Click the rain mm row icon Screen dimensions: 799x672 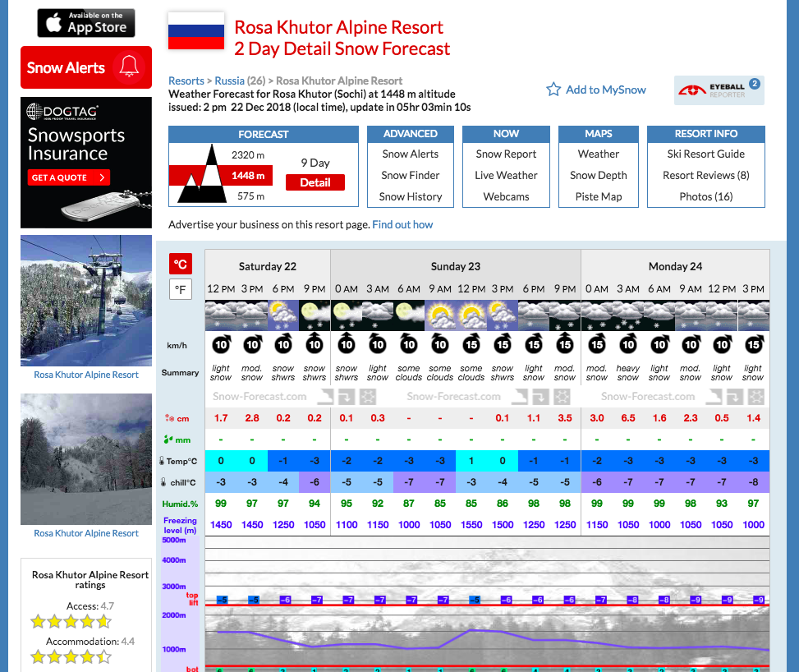pyautogui.click(x=168, y=439)
